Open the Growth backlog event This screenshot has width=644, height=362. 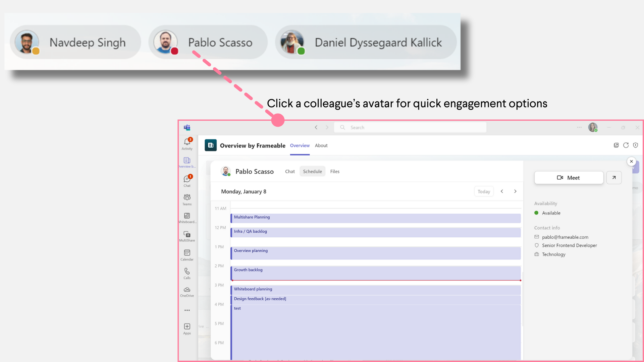376,273
